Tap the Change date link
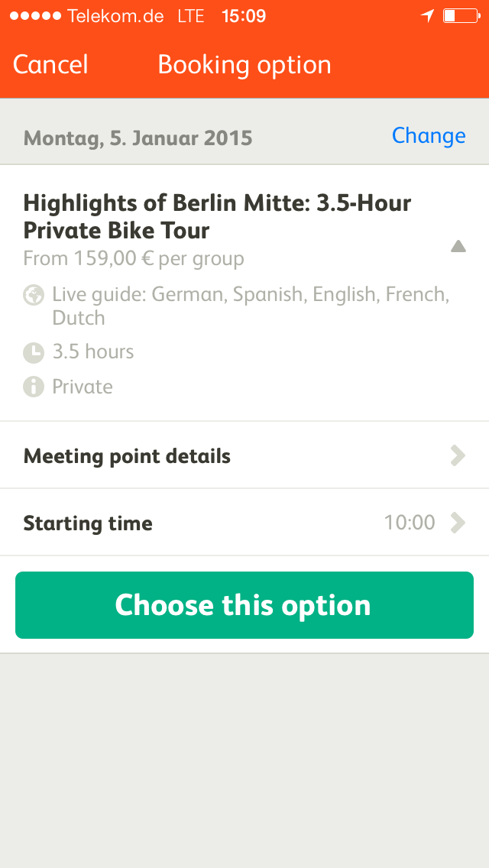Viewport: 489px width, 868px height. (429, 136)
